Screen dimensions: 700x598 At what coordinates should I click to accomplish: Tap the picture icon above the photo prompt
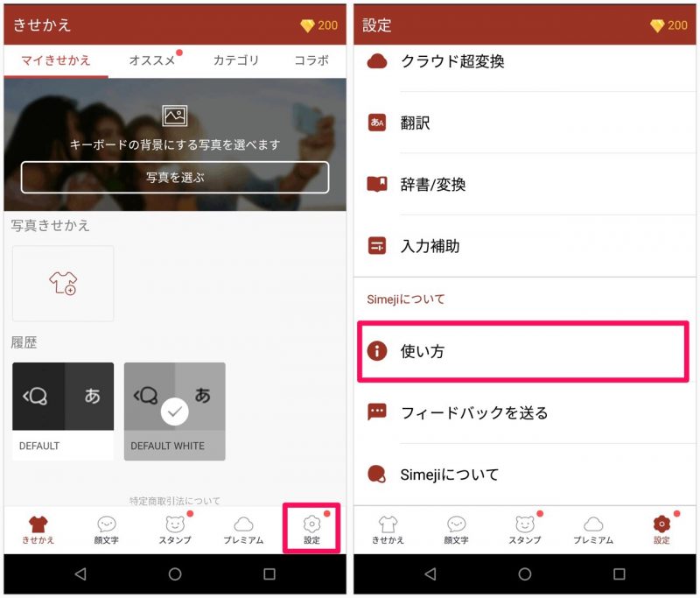click(174, 116)
